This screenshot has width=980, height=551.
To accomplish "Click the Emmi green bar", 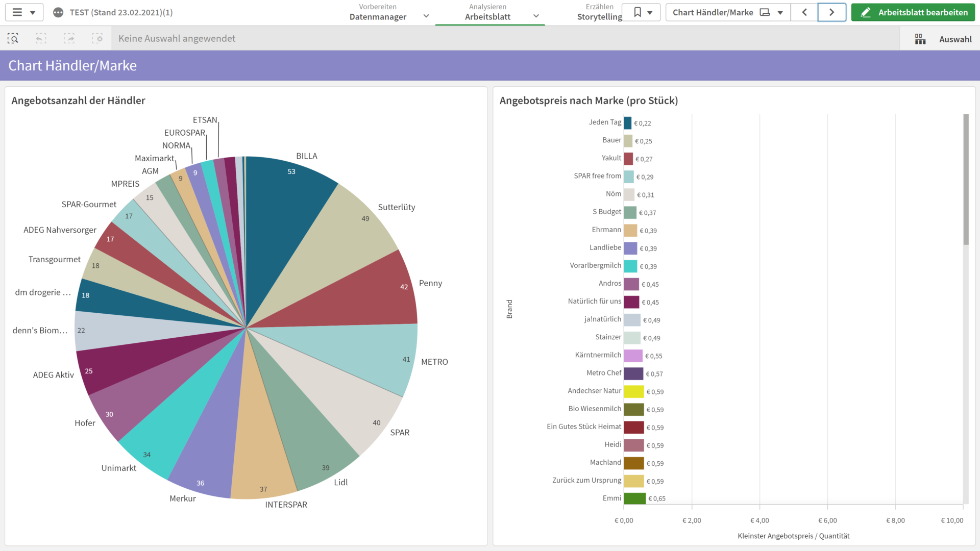I will (634, 498).
